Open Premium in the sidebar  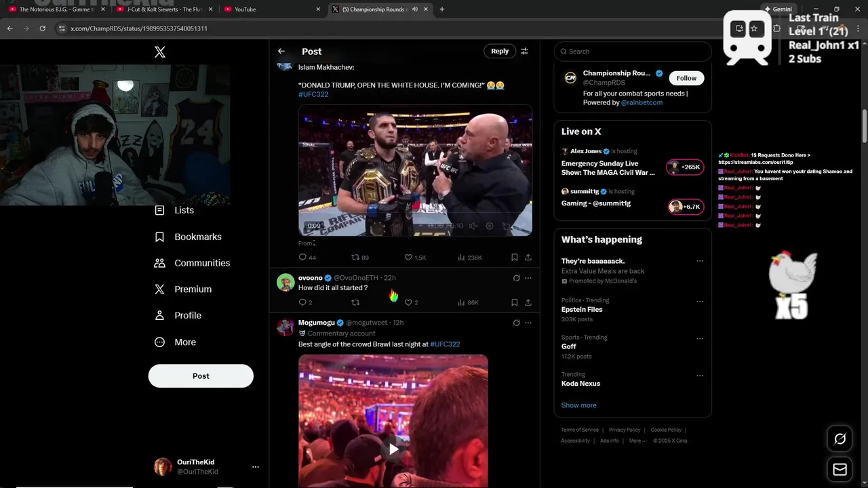tap(183, 289)
